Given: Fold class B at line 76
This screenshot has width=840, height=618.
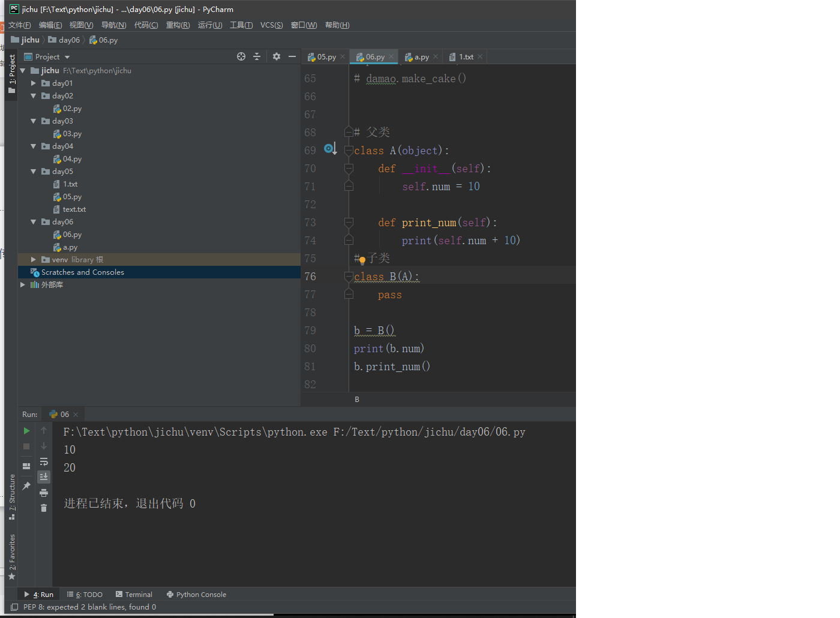Looking at the screenshot, I should pos(349,277).
